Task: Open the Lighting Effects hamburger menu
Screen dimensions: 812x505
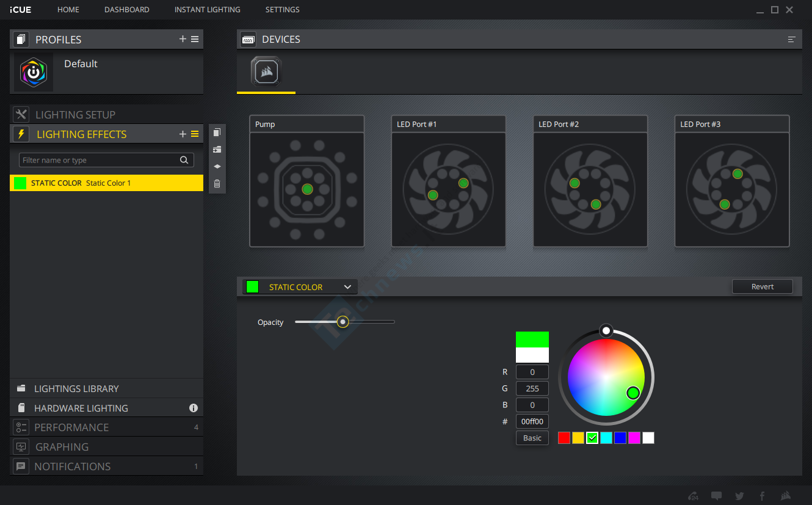Action: pyautogui.click(x=195, y=134)
